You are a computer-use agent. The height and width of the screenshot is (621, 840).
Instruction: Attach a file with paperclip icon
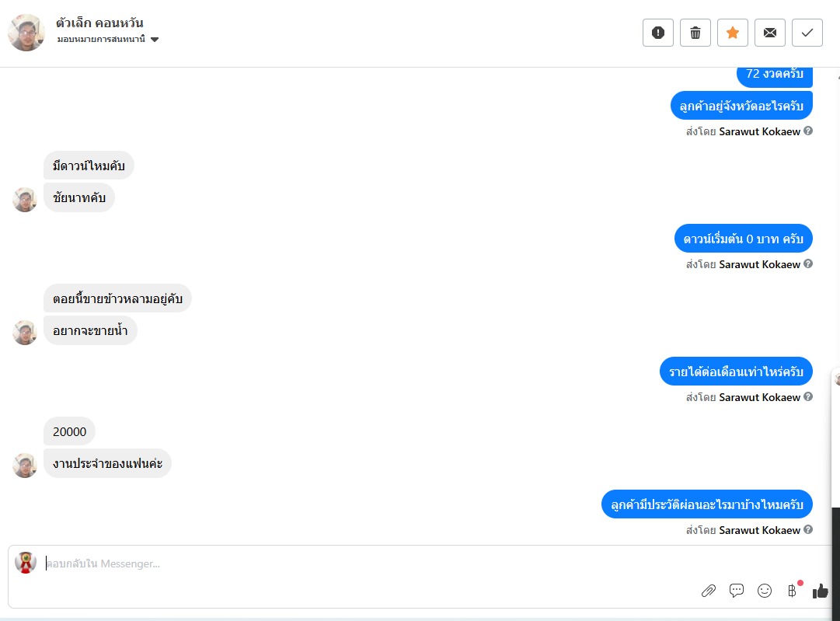tap(708, 591)
